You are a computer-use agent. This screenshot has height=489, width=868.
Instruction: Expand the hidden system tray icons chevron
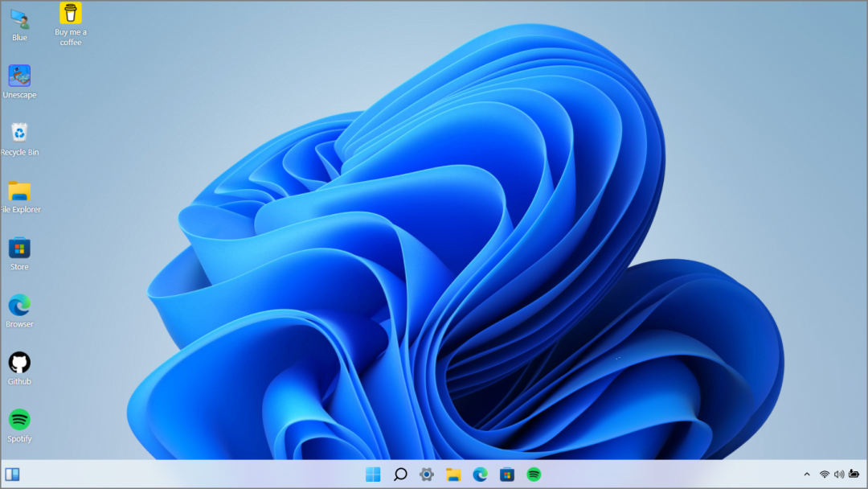(x=807, y=475)
